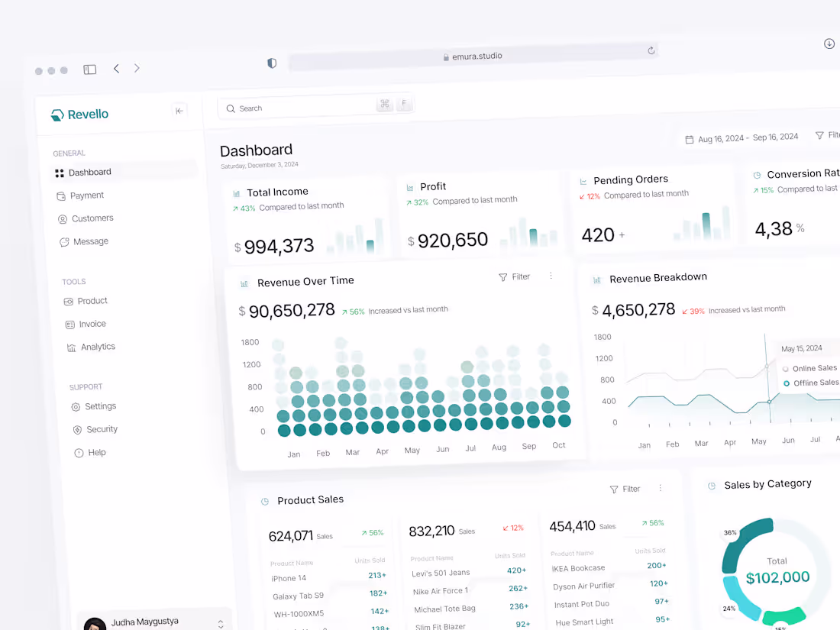The image size is (840, 630).
Task: Open the Security settings icon
Action: click(x=76, y=429)
